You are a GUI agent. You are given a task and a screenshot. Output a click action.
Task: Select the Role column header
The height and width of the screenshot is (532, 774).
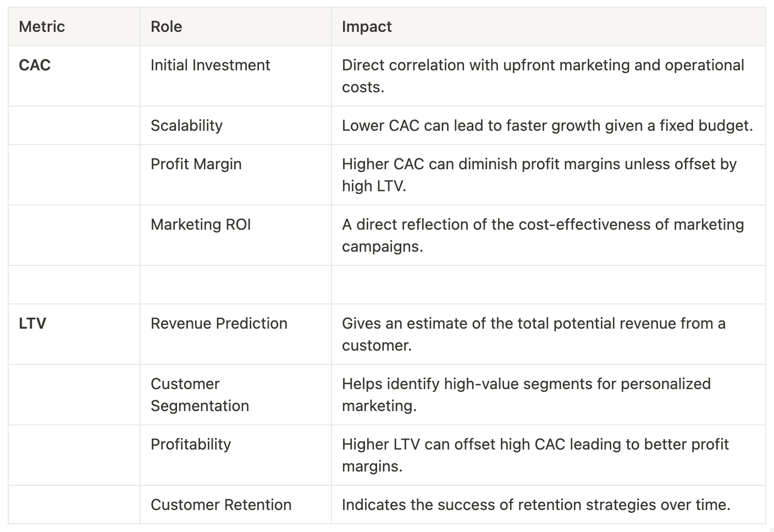[166, 26]
